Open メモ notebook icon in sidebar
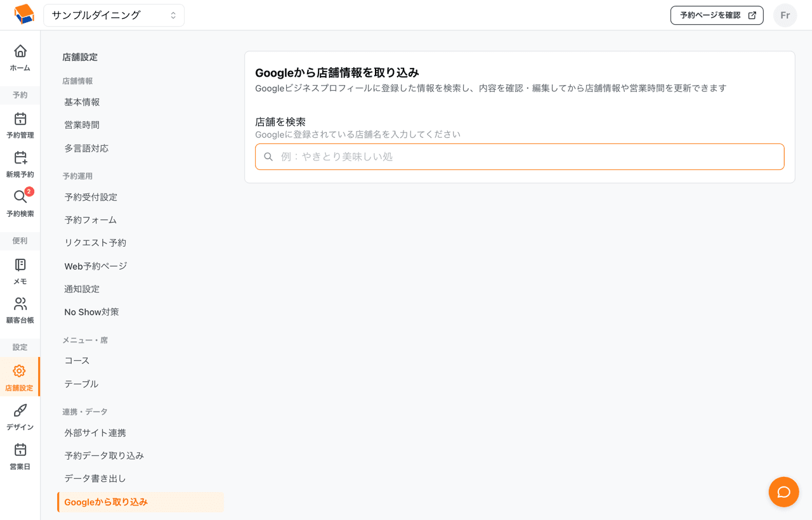 tap(20, 264)
